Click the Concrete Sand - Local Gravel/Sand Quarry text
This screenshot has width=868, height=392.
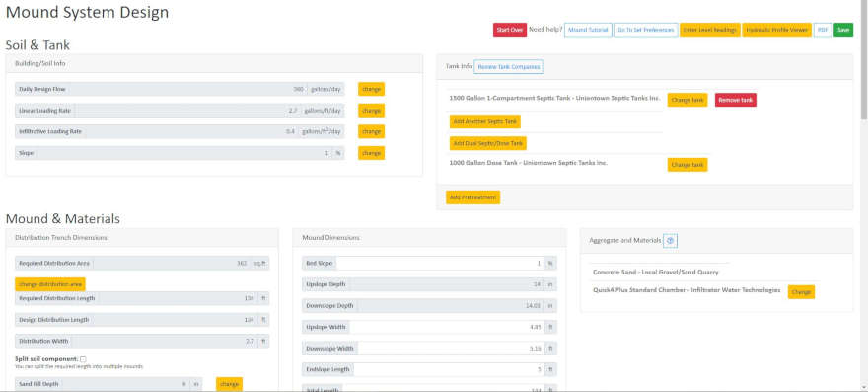(655, 273)
